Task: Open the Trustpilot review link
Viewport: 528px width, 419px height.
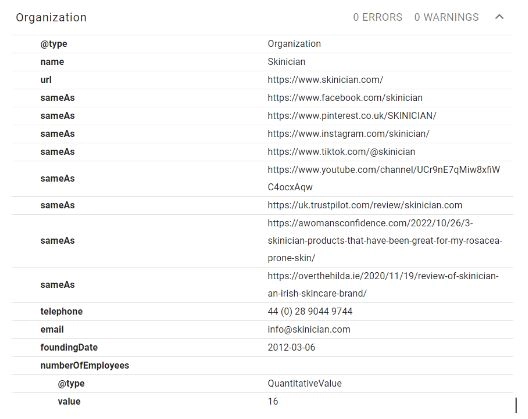Action: 365,205
